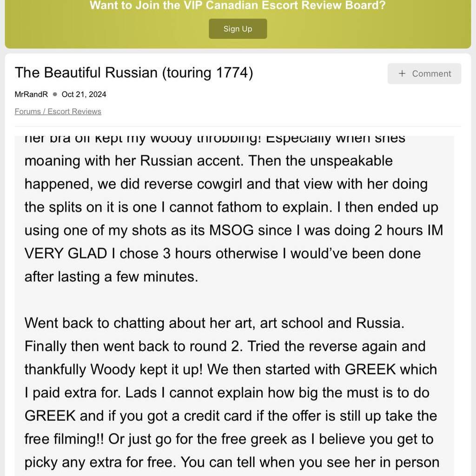Click the dot separator after MrRandR
The width and height of the screenshot is (476, 476).
tap(55, 94)
